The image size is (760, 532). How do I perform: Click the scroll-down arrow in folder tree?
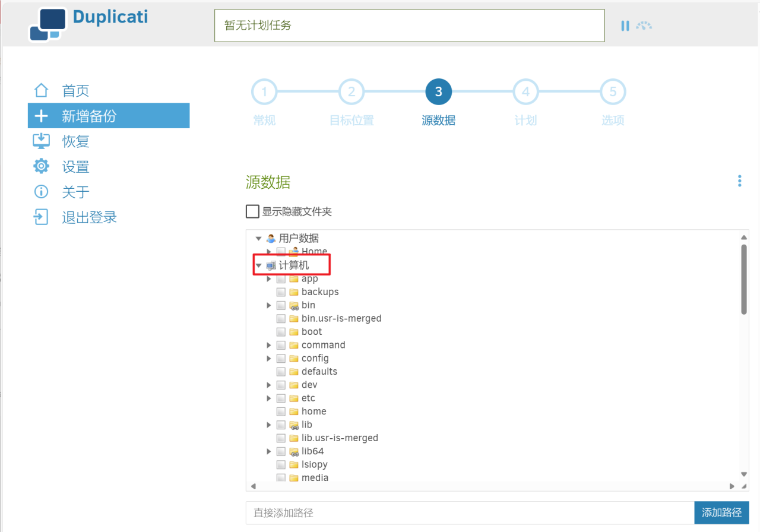pos(744,474)
